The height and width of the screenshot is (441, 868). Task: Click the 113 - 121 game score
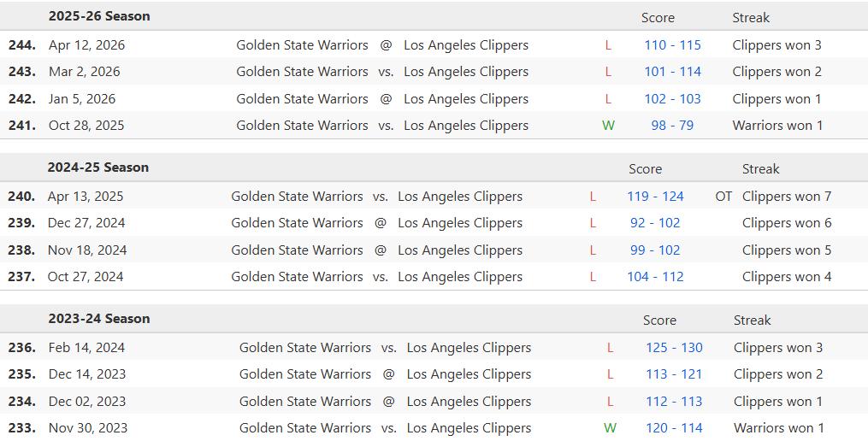[674, 374]
